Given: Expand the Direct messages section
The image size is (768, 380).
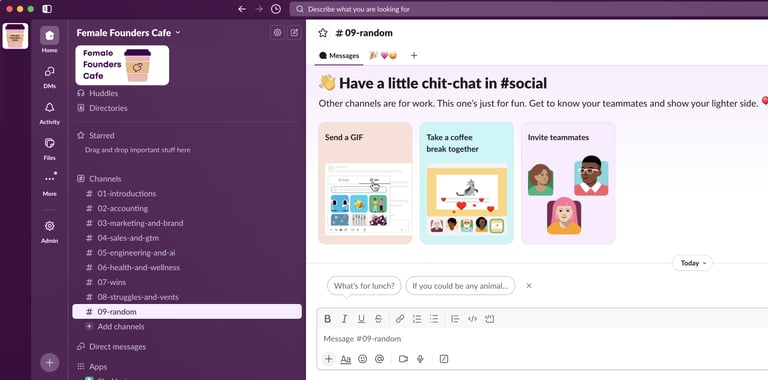Looking at the screenshot, I should [x=117, y=347].
